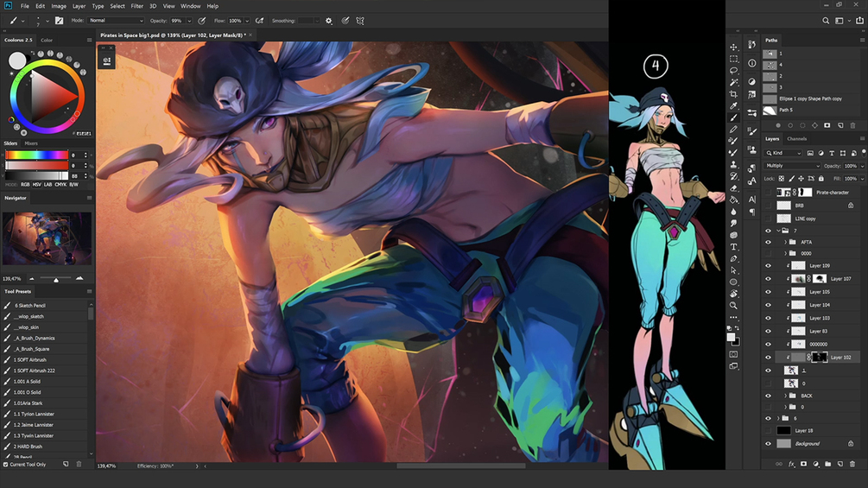The image size is (868, 488).
Task: Select the Magic Wand tool
Action: 733,82
